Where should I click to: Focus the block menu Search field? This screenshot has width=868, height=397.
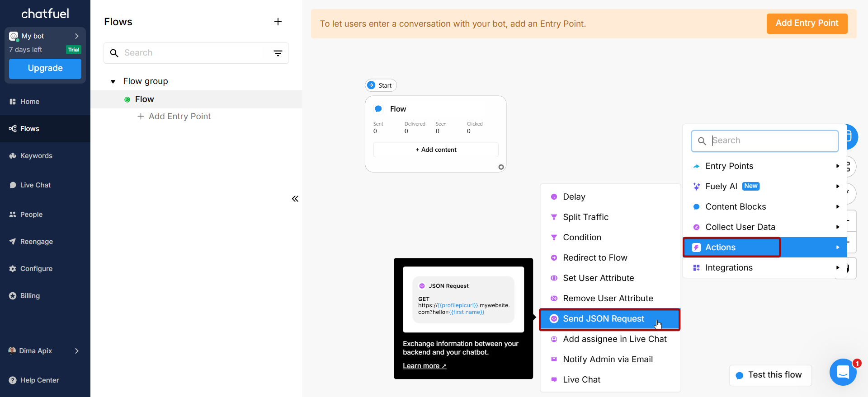(765, 141)
